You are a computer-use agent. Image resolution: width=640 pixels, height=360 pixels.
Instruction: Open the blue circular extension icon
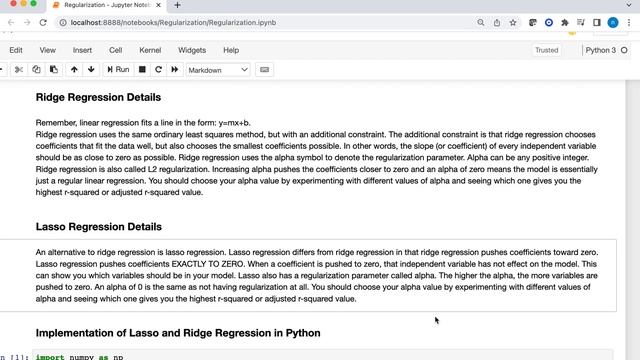pyautogui.click(x=549, y=22)
